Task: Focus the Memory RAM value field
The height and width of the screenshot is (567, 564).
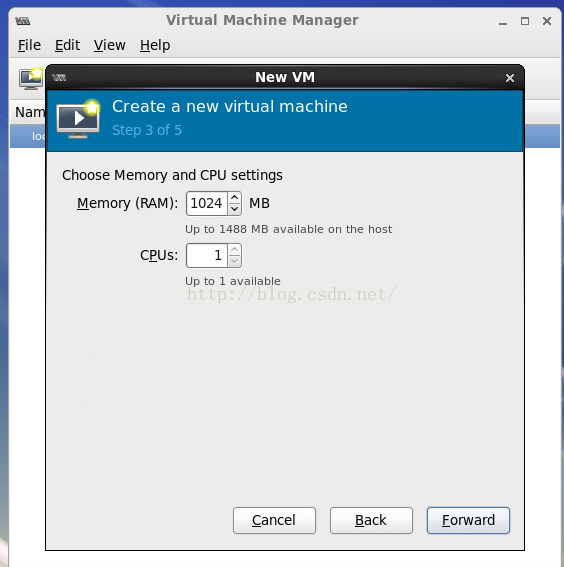Action: 207,204
